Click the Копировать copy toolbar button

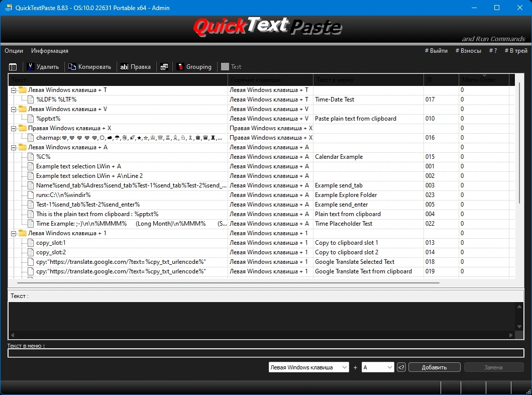[x=90, y=67]
